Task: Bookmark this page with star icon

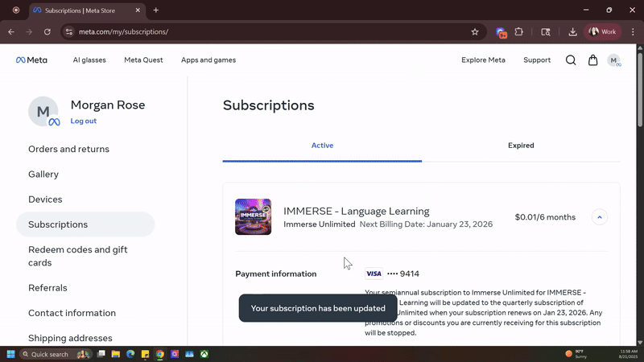Action: pos(475,32)
